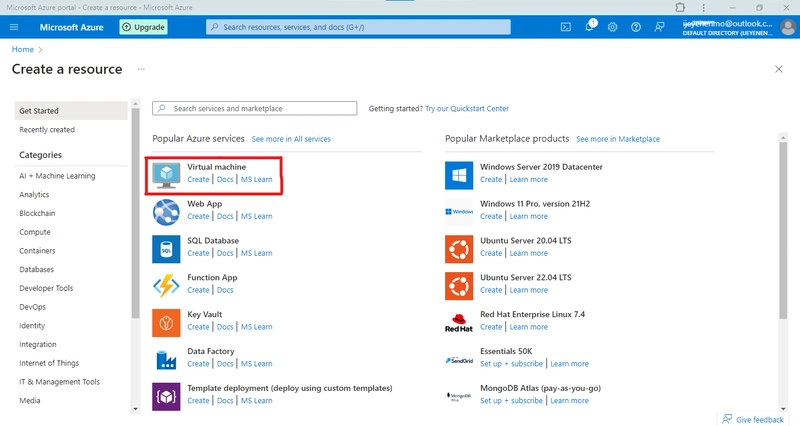Click the Ubuntu Server 22.04 LTS logo
800x426 pixels.
coord(459,286)
